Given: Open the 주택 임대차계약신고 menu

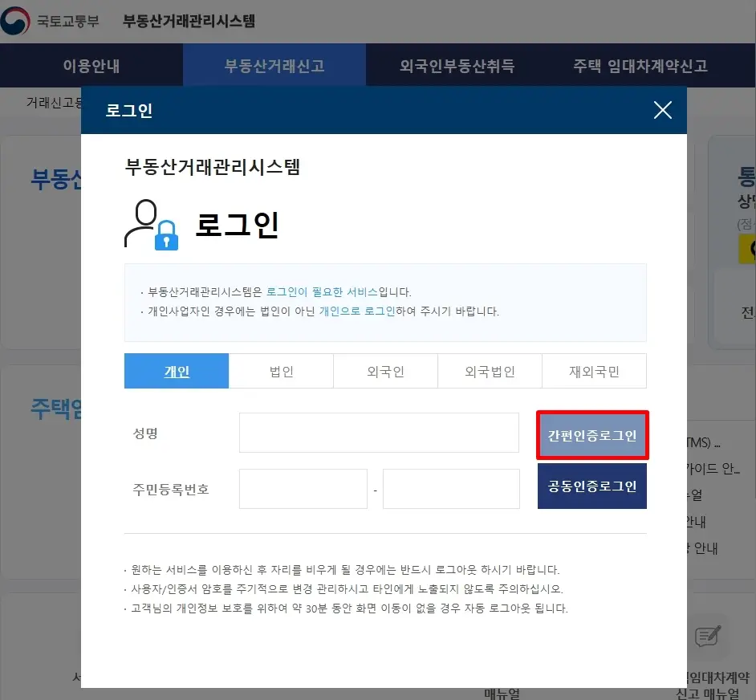Looking at the screenshot, I should [x=639, y=66].
